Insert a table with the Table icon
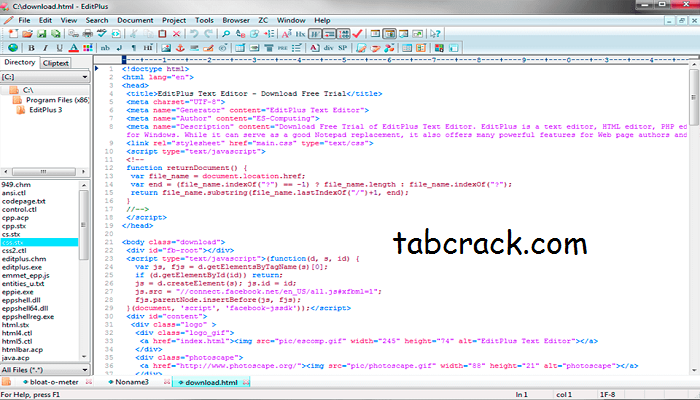The image size is (700, 400). click(x=240, y=48)
